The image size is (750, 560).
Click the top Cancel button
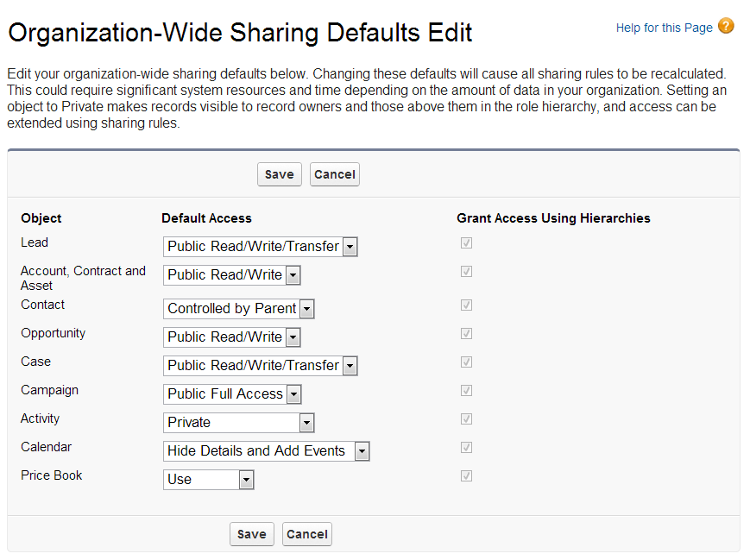point(334,174)
